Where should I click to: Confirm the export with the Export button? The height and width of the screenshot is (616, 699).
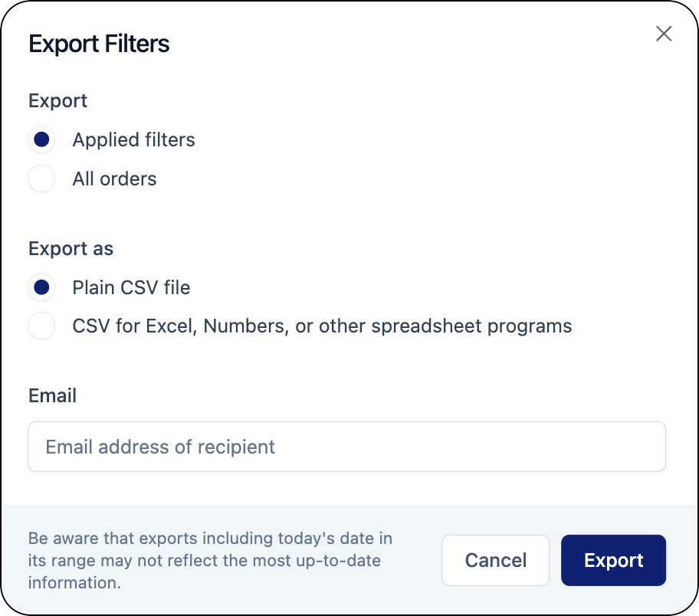pyautogui.click(x=613, y=560)
